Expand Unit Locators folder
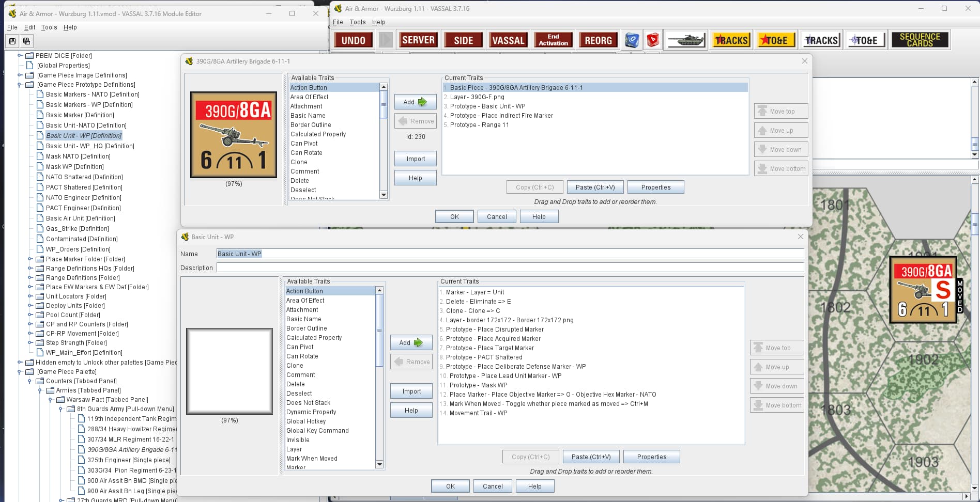980x502 pixels. tap(30, 296)
